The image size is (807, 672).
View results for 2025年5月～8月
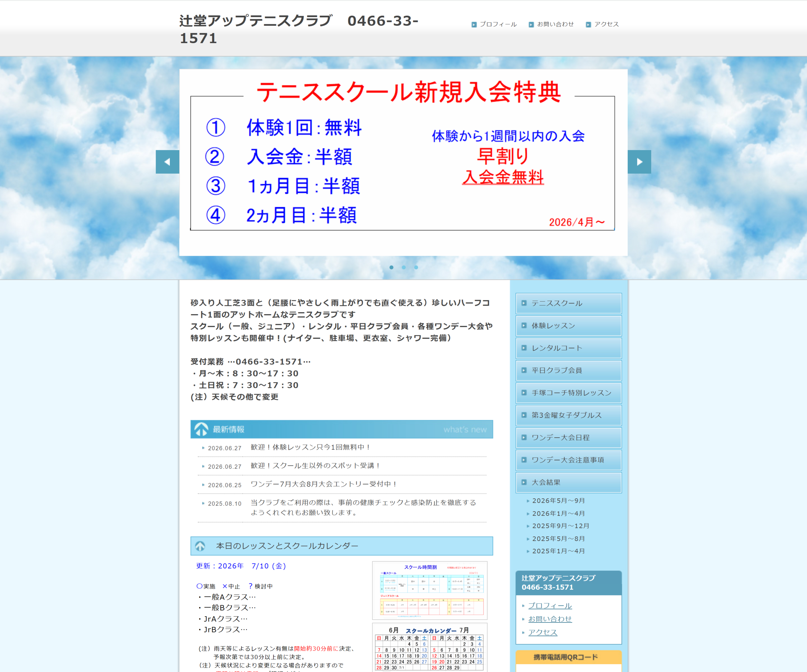coord(558,539)
